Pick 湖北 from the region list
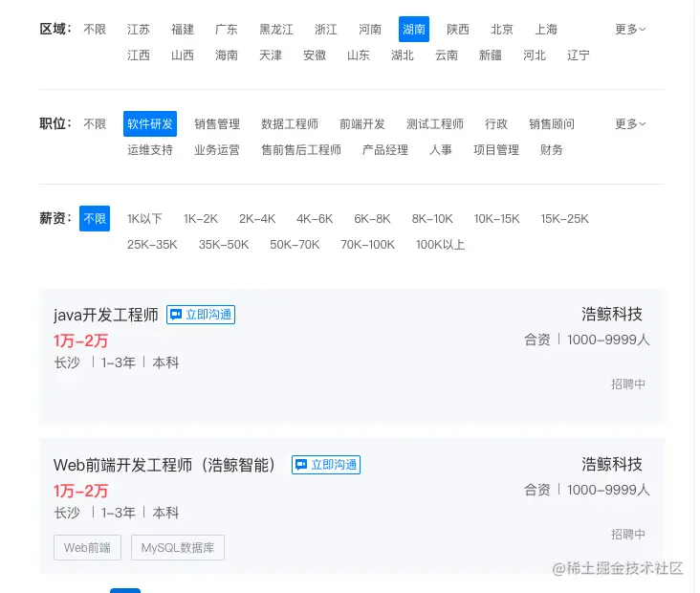The width and height of the screenshot is (700, 593). [x=403, y=55]
